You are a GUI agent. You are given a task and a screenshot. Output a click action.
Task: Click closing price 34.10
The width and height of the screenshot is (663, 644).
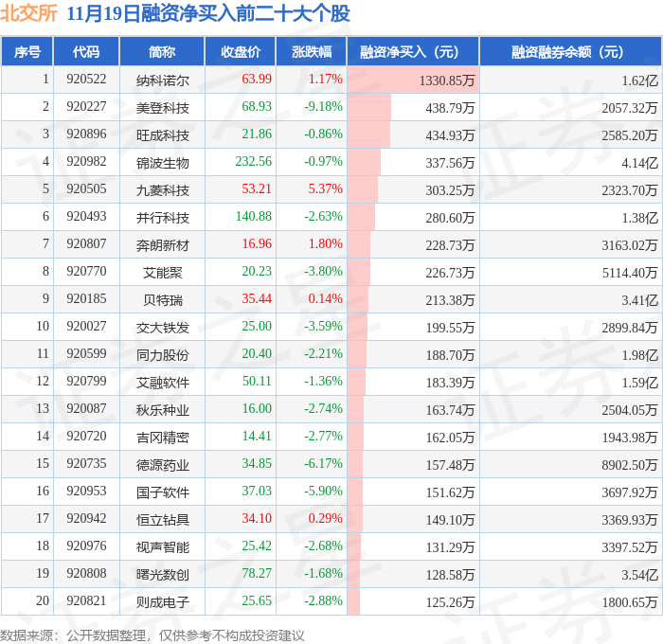(257, 519)
